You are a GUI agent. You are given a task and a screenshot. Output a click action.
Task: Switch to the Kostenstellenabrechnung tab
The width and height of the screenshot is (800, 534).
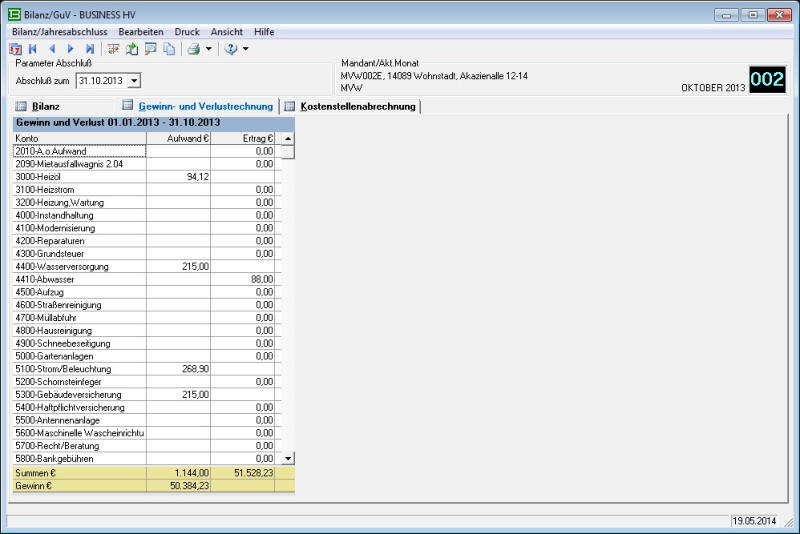point(357,106)
